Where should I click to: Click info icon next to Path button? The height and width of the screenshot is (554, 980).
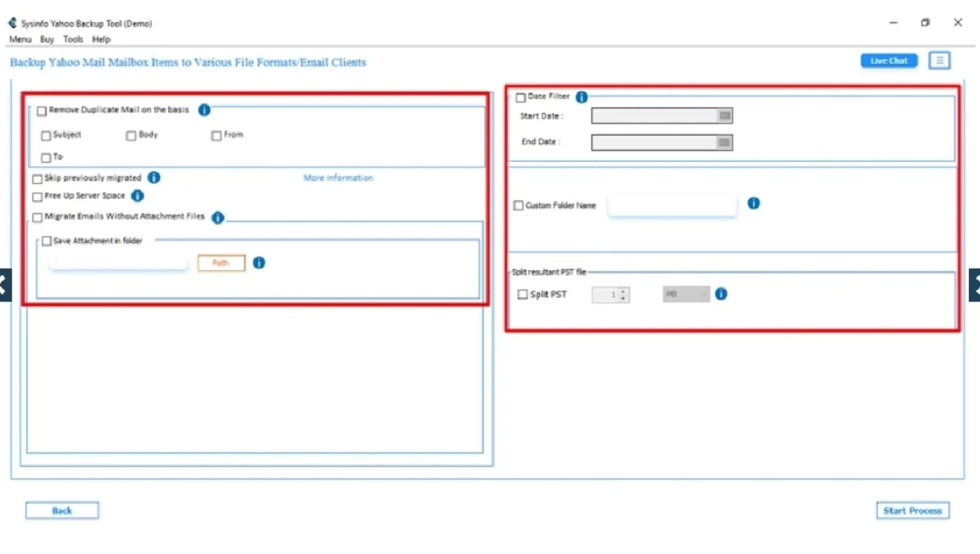point(258,263)
